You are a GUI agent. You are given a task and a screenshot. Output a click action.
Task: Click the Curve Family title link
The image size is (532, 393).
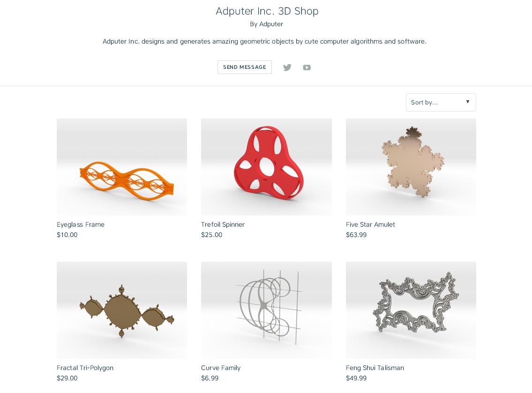pos(221,368)
